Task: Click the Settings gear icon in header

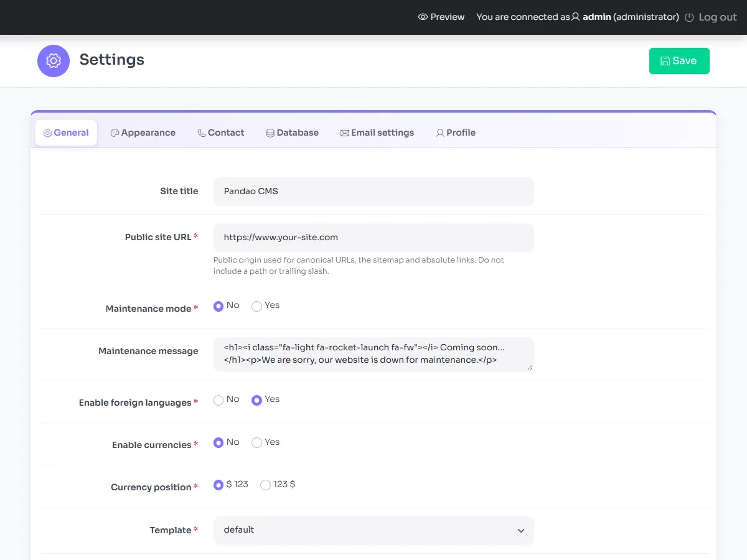Action: 54,61
